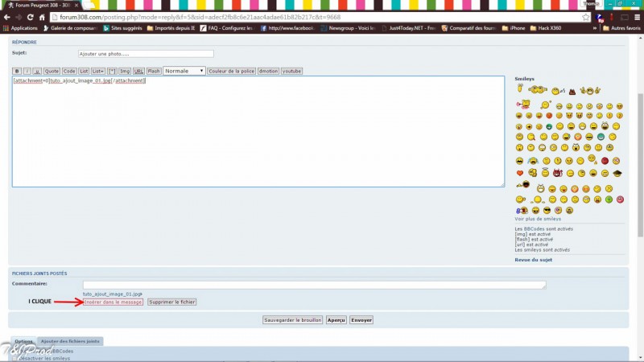The width and height of the screenshot is (644, 362).
Task: Click the underline (u) formatting button
Action: coord(37,71)
